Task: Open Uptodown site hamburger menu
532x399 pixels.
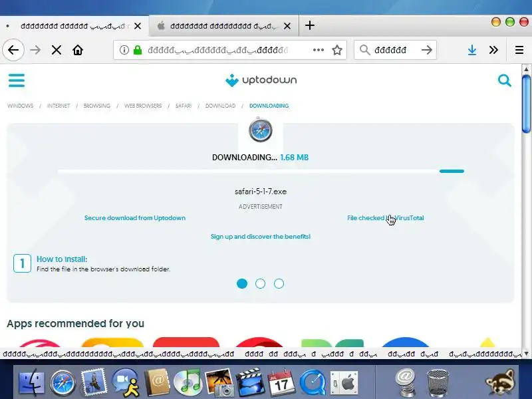Action: [x=17, y=80]
